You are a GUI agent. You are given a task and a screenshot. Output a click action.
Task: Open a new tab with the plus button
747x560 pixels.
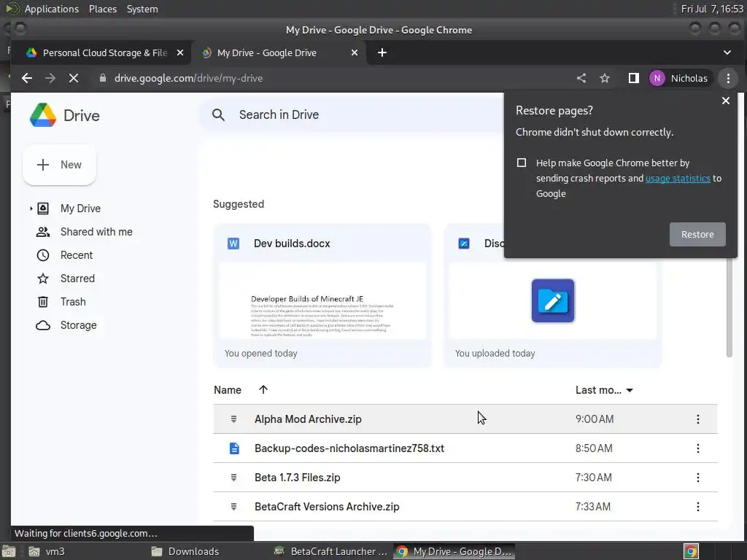click(x=382, y=52)
